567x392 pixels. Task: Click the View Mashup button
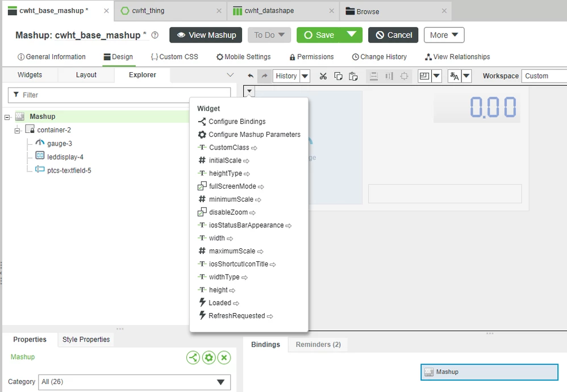206,35
